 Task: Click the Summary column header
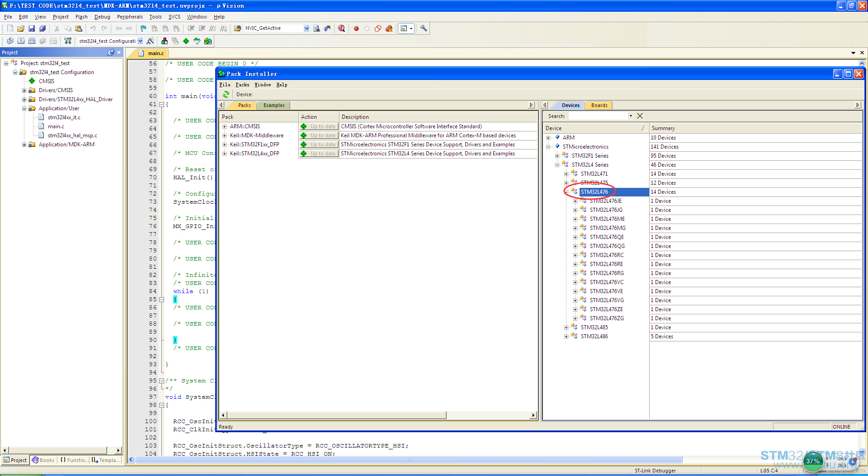click(756, 128)
